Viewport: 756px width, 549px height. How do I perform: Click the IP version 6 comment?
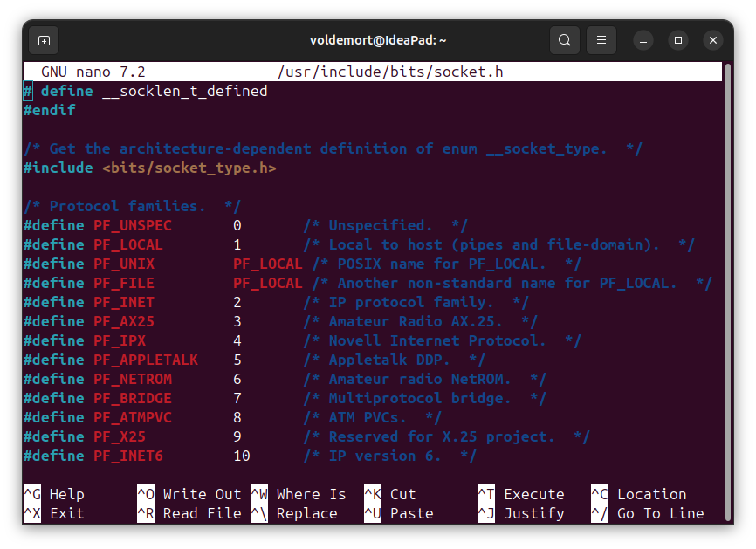pos(390,456)
